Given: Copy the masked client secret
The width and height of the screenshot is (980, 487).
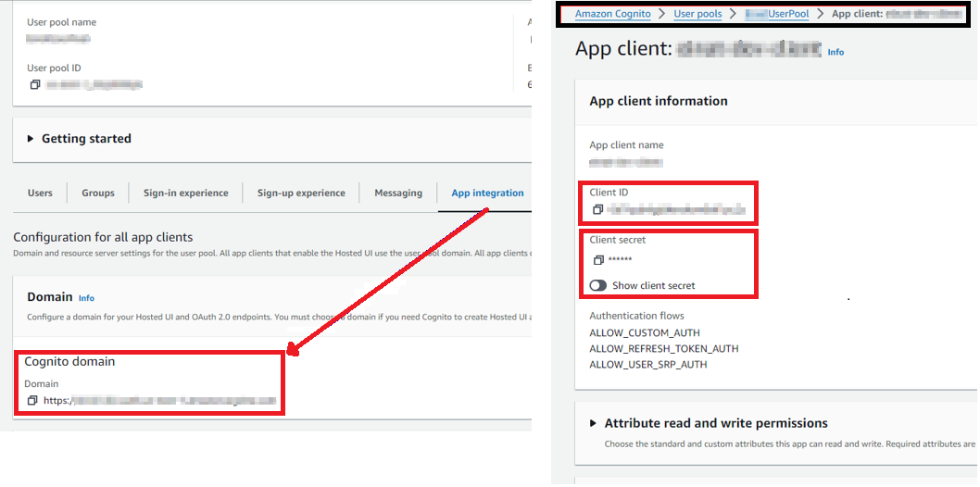Looking at the screenshot, I should [x=597, y=260].
